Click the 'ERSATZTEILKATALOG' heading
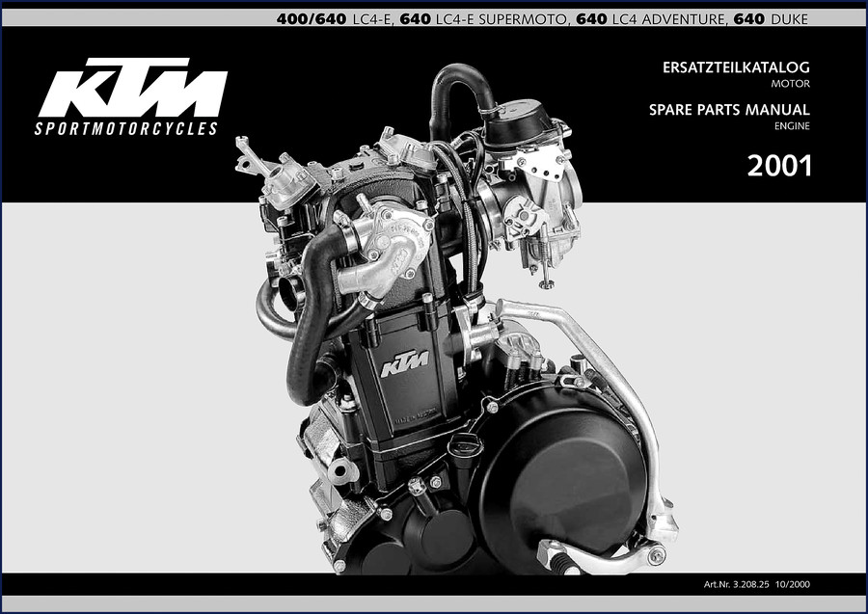The width and height of the screenshot is (868, 614). (736, 67)
